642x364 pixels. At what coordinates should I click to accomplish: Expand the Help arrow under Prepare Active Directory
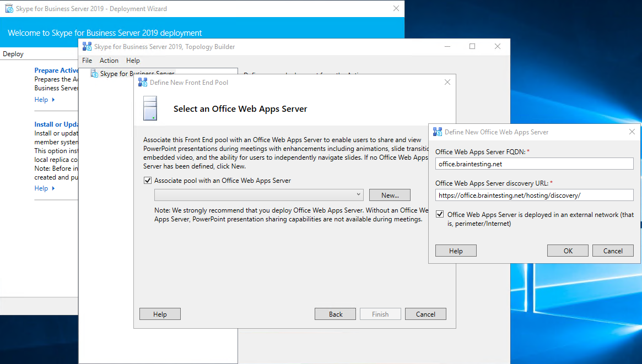[53, 100]
